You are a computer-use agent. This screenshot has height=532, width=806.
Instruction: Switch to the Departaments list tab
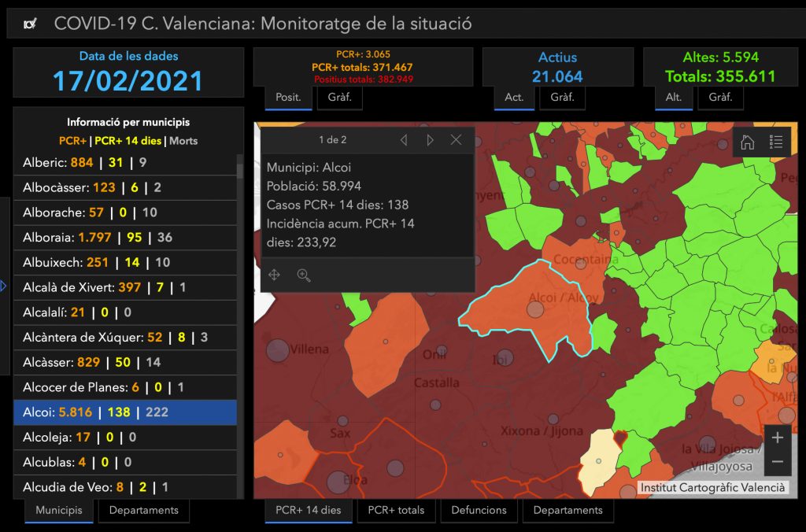click(x=143, y=510)
